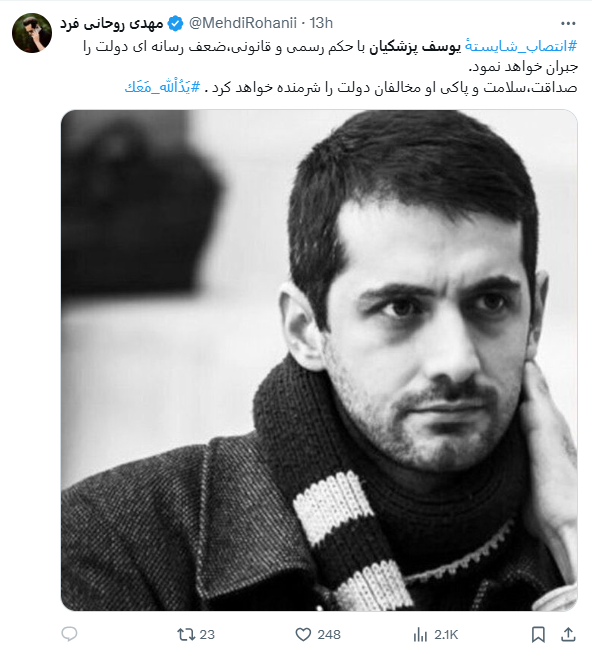592x651 pixels.
Task: Click the 23 reposts count
Action: [x=207, y=634]
